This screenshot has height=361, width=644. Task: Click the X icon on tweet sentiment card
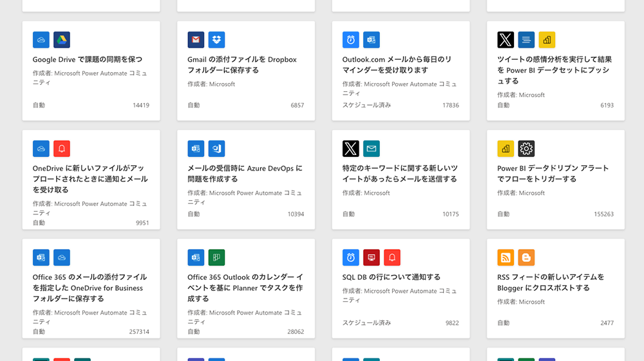pyautogui.click(x=506, y=40)
